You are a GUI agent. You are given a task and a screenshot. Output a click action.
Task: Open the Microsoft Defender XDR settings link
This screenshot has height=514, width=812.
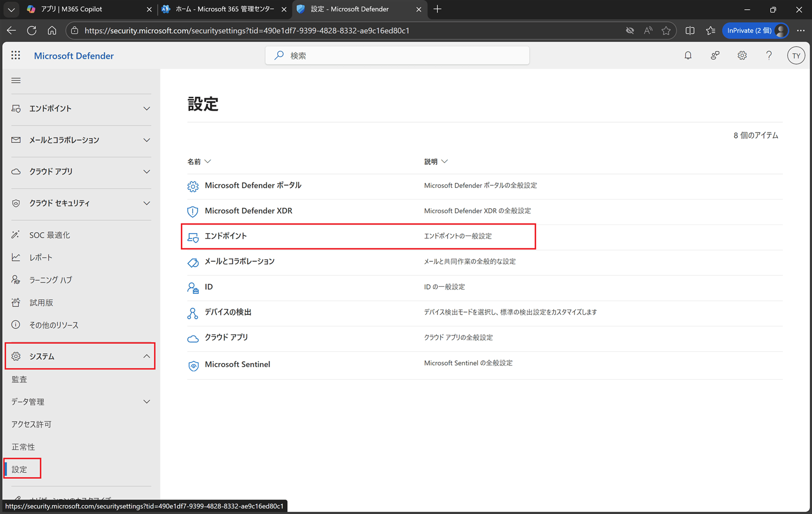point(248,210)
